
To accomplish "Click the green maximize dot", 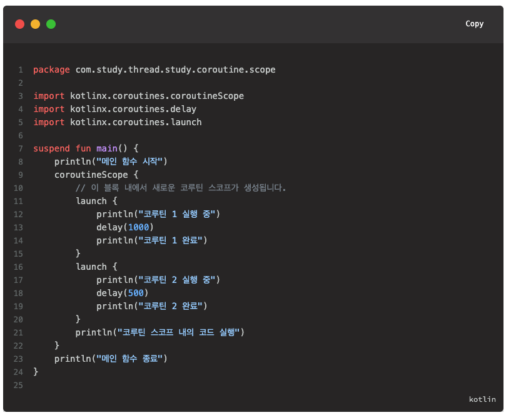I will (x=51, y=24).
